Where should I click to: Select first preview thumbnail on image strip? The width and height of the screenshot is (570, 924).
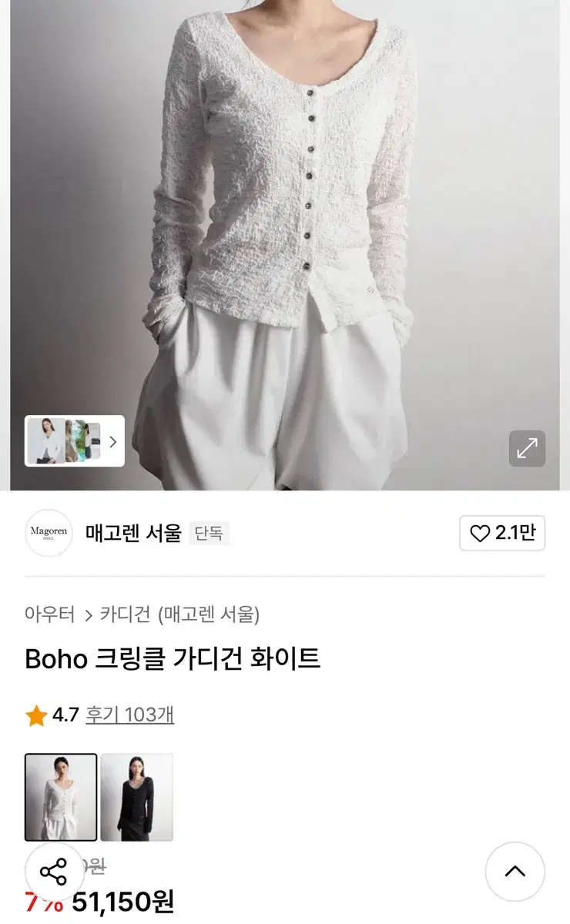(x=45, y=441)
